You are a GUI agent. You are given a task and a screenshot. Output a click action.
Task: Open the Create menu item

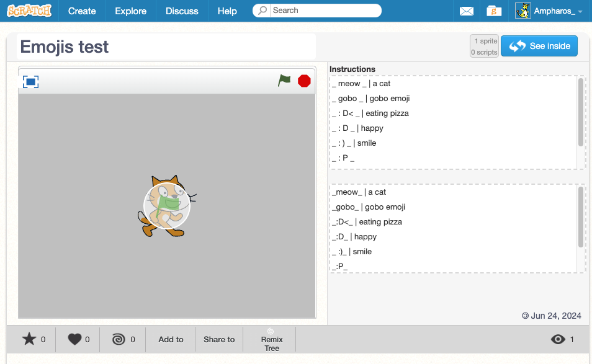(x=82, y=11)
